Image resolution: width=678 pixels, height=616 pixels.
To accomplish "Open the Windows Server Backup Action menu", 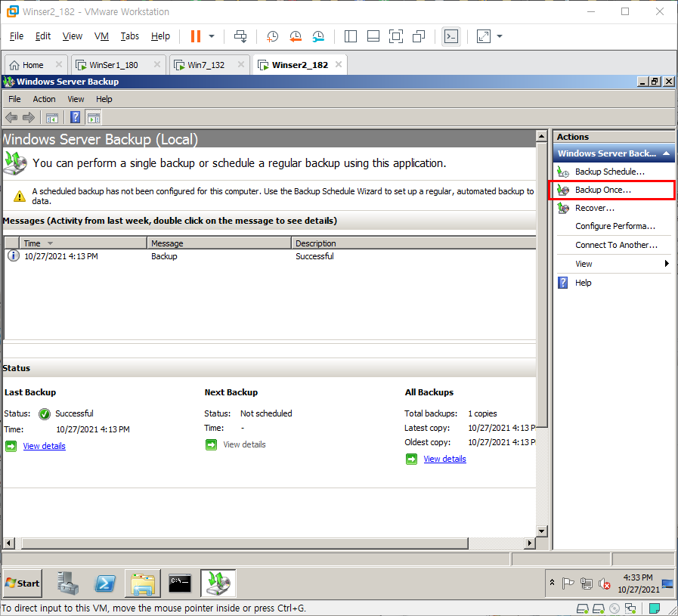I will 44,99.
